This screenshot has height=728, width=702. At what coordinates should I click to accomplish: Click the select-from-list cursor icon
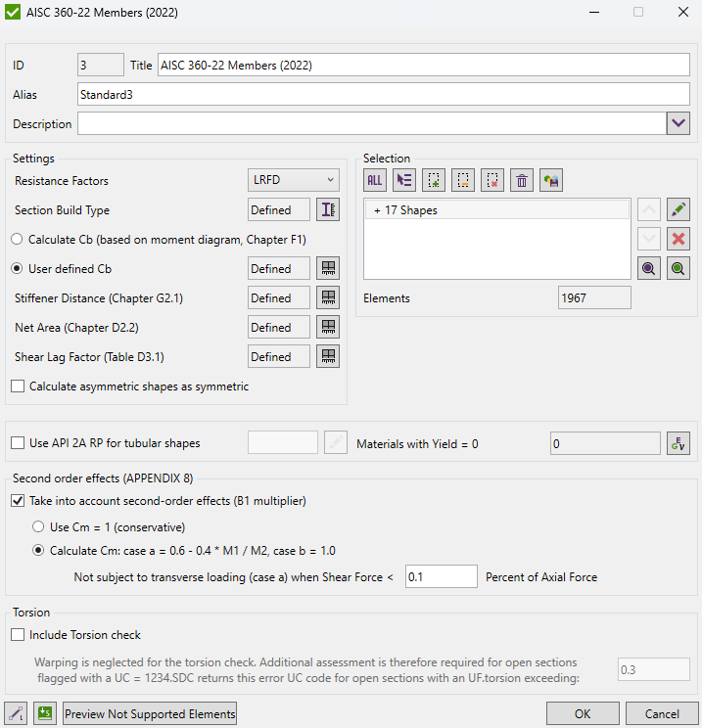tap(403, 180)
